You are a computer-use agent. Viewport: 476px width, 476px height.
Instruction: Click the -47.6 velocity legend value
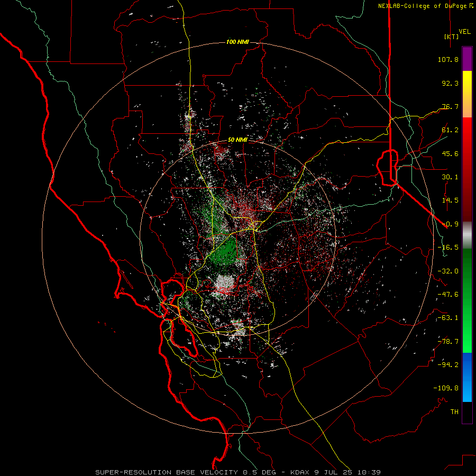[448, 295]
